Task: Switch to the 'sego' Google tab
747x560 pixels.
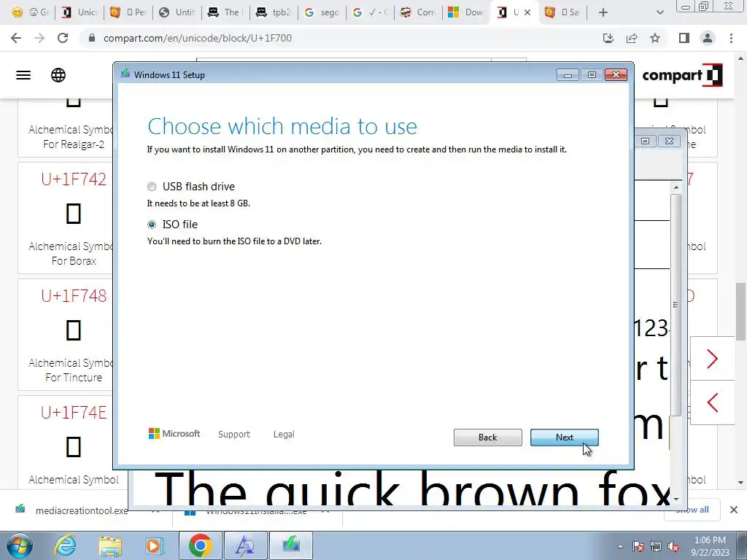Action: (x=322, y=12)
